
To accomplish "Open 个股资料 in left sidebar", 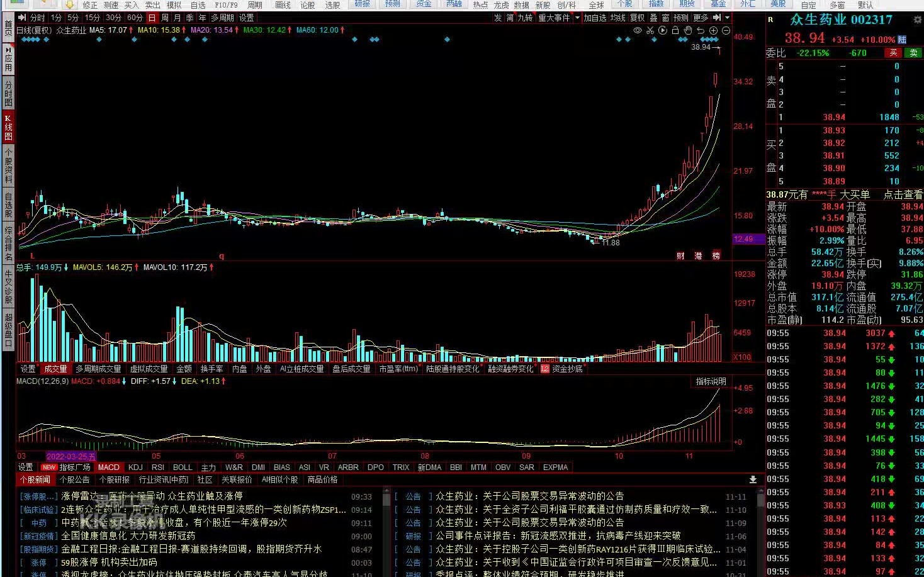I will pos(8,165).
